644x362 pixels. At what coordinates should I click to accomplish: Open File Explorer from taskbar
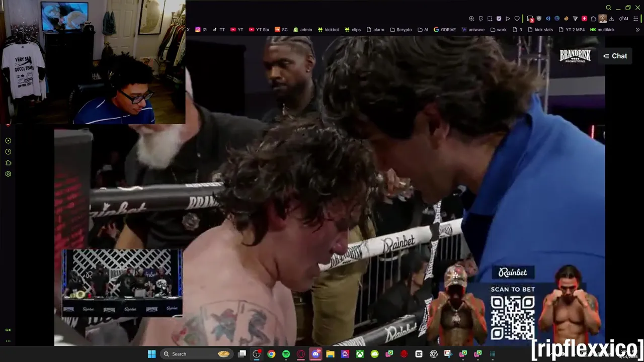(x=330, y=354)
